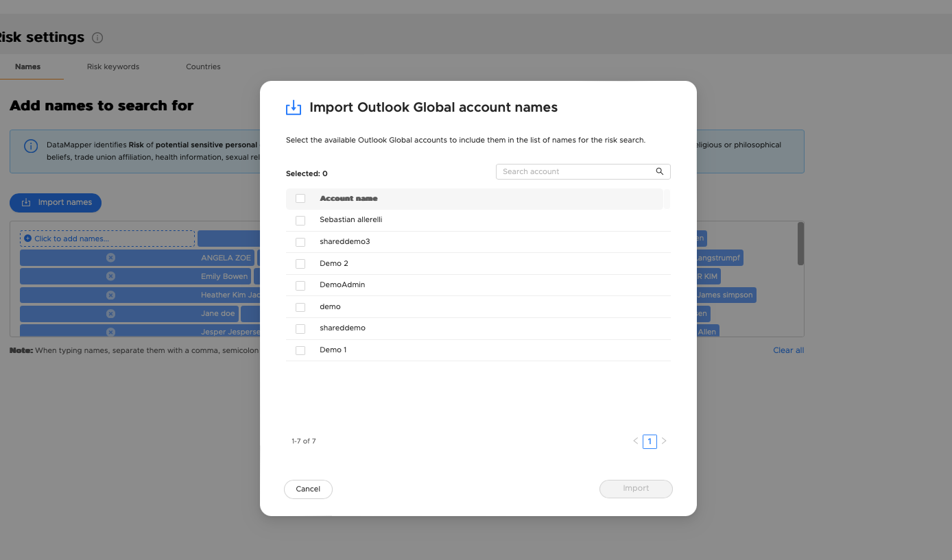
Task: Toggle the select-all Account name checkbox
Action: (300, 199)
